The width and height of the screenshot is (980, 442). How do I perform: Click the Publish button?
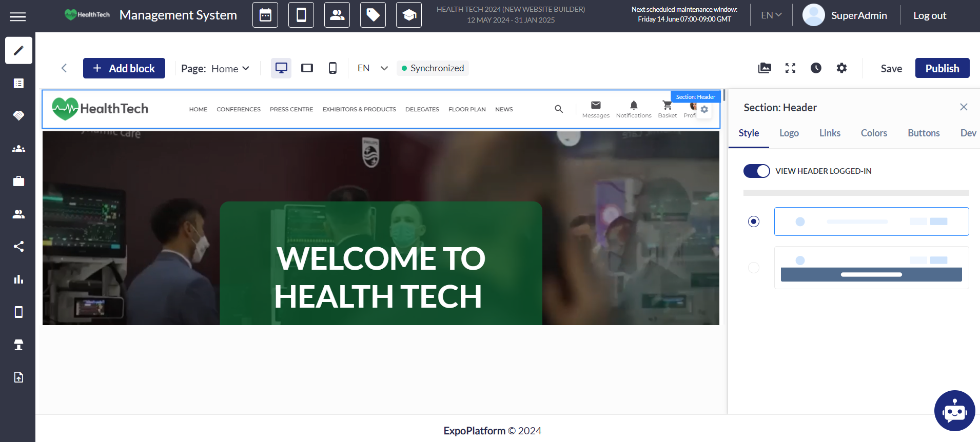(x=942, y=68)
